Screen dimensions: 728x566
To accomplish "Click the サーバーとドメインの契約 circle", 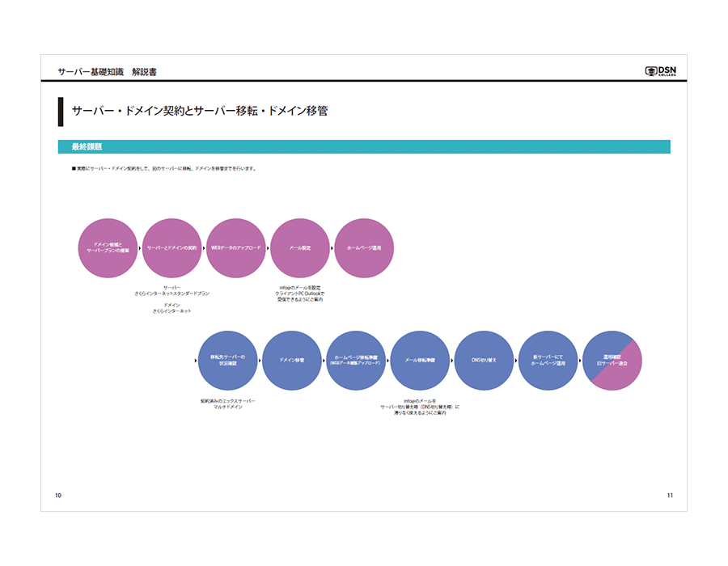I will 171,248.
